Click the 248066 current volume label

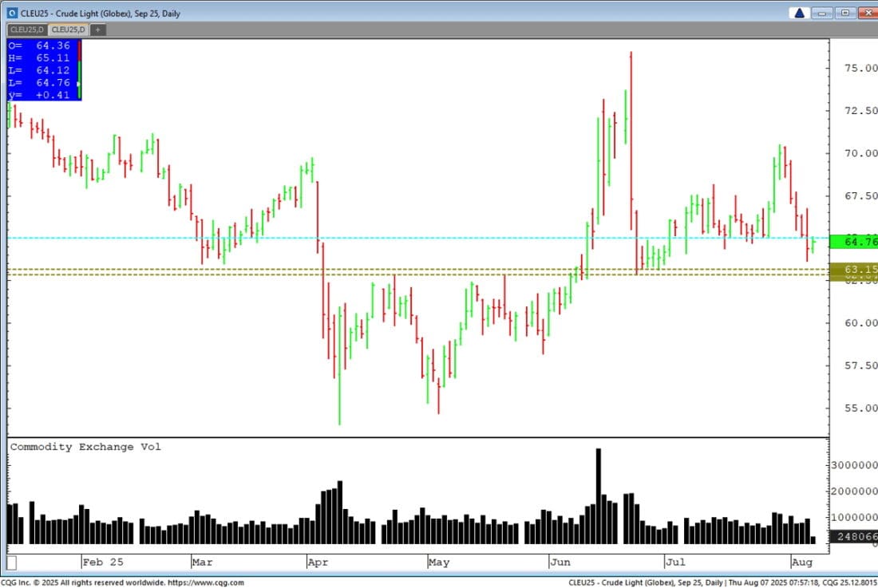(853, 537)
